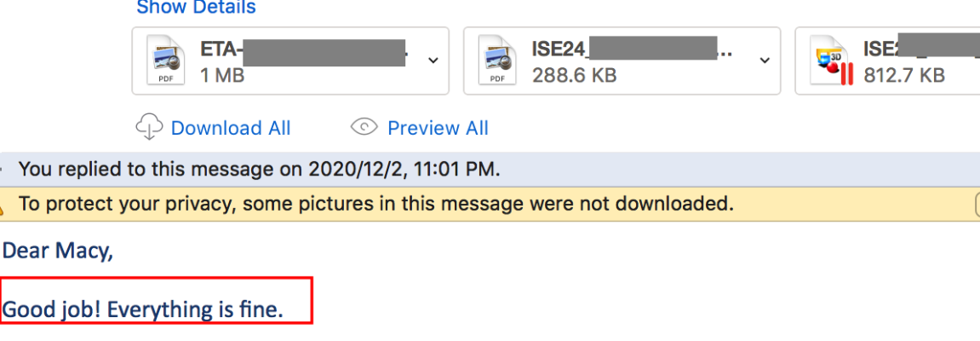Screen dimensions: 980x341
Task: Click the button at privacy banner's right edge
Action: pyautogui.click(x=977, y=204)
